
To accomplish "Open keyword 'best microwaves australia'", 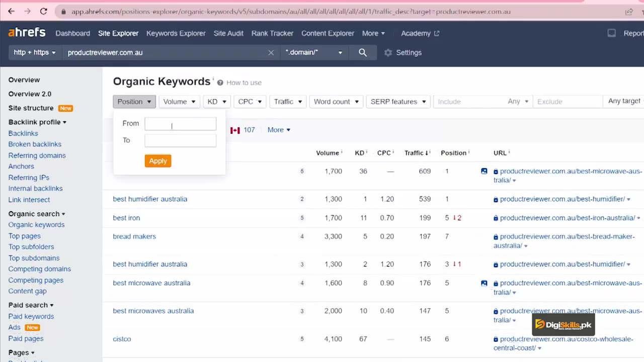I will point(153,311).
